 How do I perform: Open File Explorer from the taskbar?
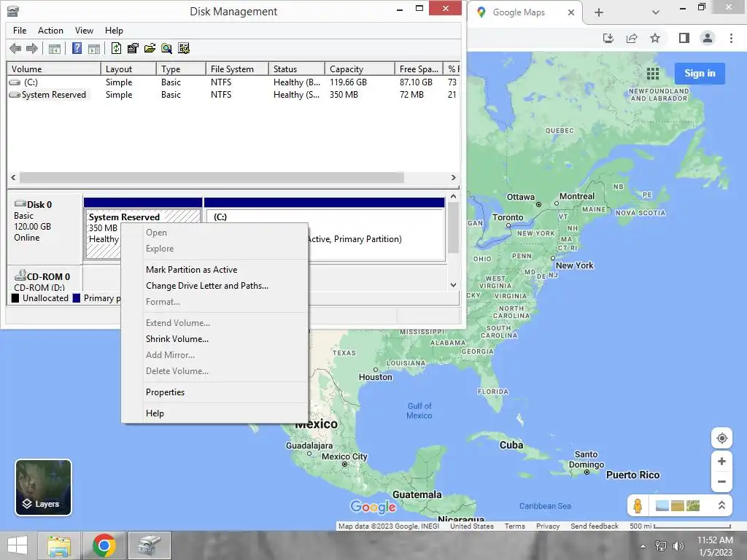pos(58,545)
